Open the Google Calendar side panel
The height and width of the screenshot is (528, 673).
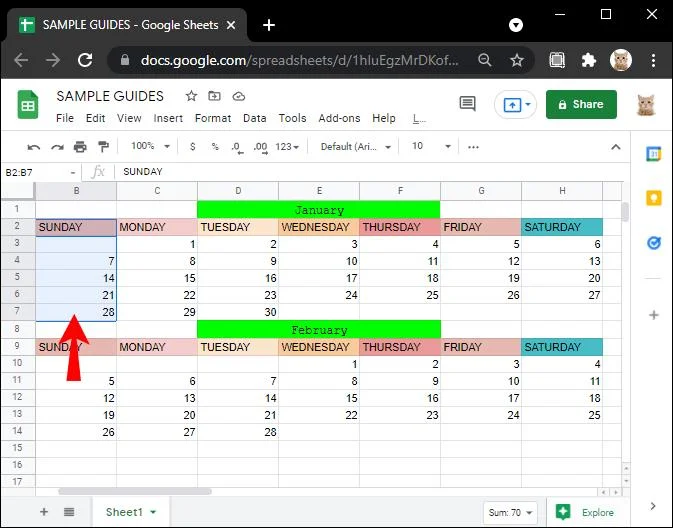coord(653,154)
